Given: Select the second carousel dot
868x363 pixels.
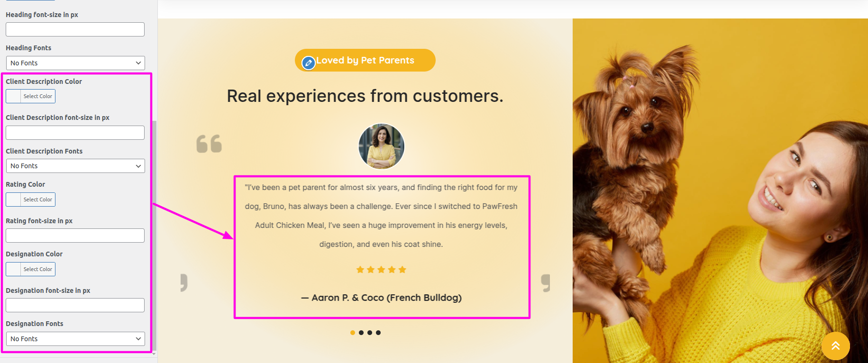Looking at the screenshot, I should tap(361, 333).
